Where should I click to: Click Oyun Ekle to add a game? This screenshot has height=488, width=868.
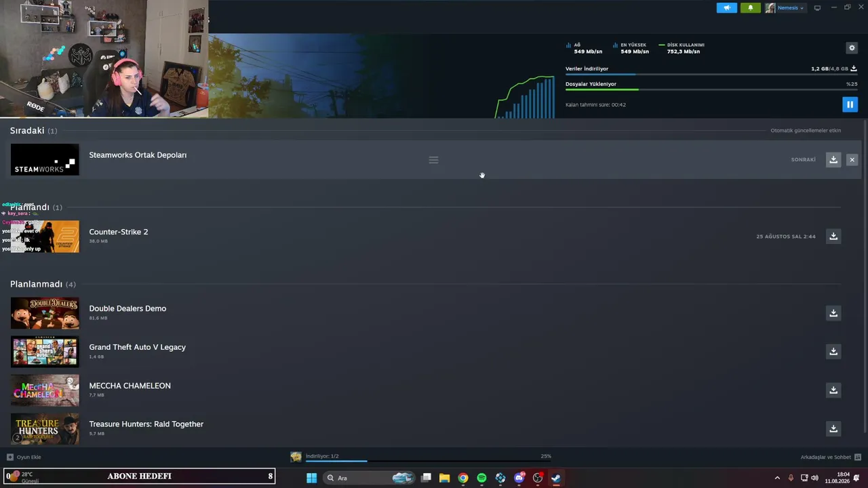click(x=24, y=457)
